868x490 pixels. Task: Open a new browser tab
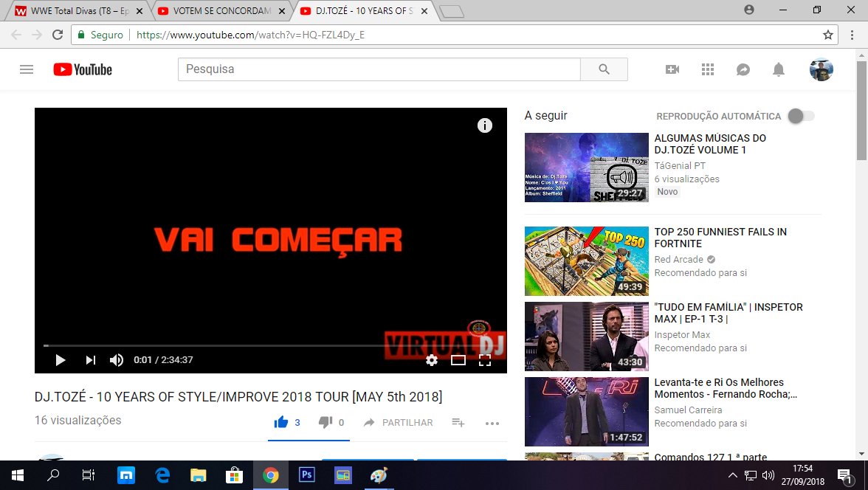click(452, 11)
